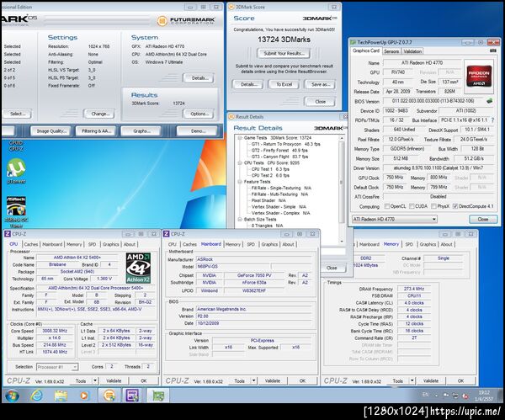This screenshot has width=505, height=420.
Task: Open the Processor #1 selection dropdown
Action: (x=57, y=367)
